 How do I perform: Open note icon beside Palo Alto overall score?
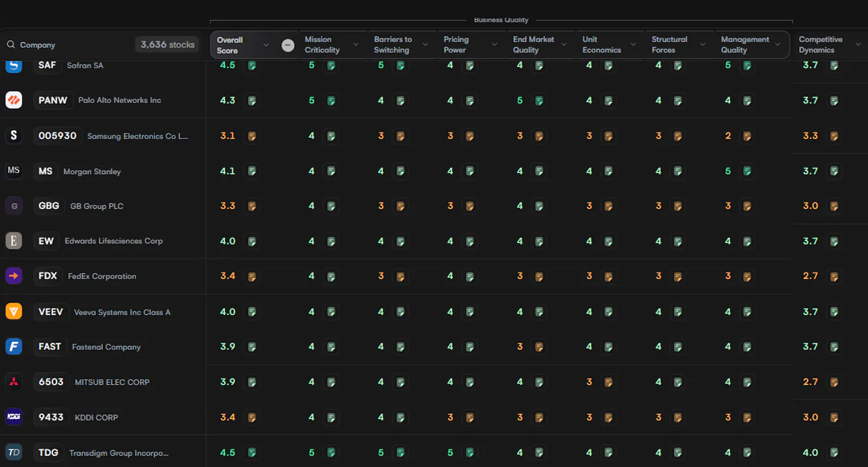click(x=252, y=100)
